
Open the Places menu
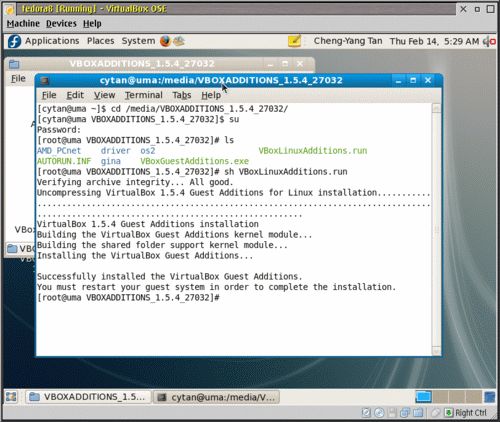(x=100, y=41)
